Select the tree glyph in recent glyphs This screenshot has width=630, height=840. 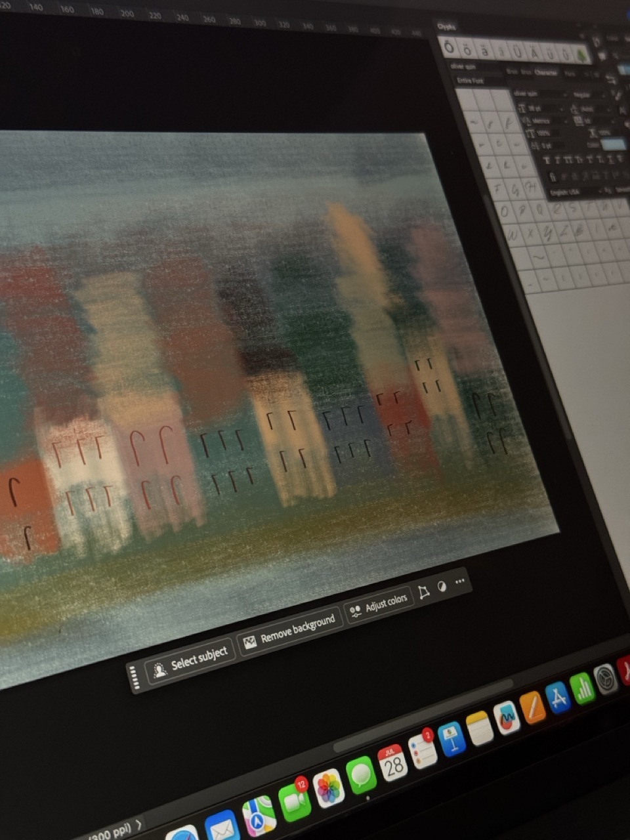coord(581,54)
